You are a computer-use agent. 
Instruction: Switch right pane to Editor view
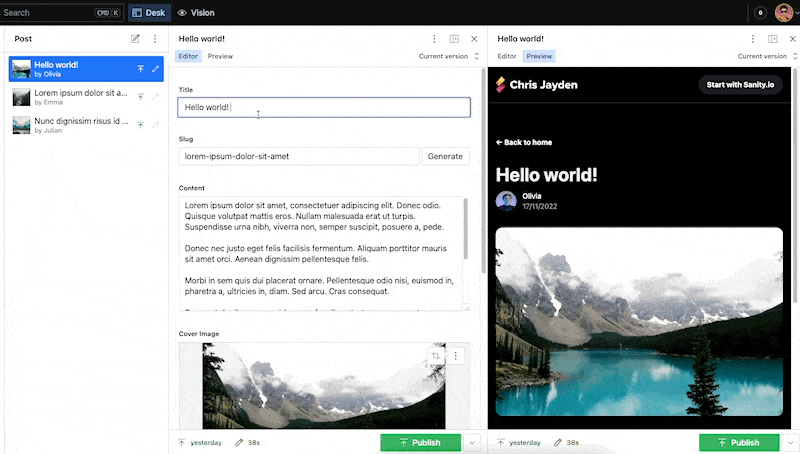coord(507,56)
